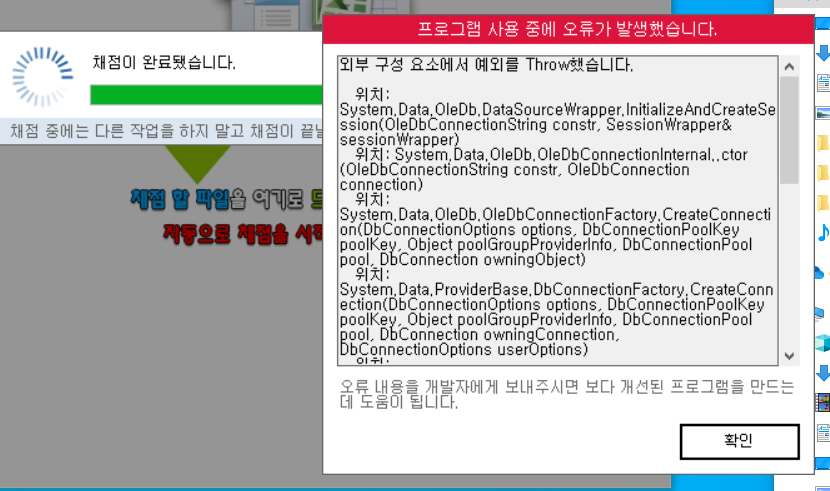This screenshot has height=491, width=830.
Task: Click the 확인 button in the error dialog
Action: click(x=739, y=441)
